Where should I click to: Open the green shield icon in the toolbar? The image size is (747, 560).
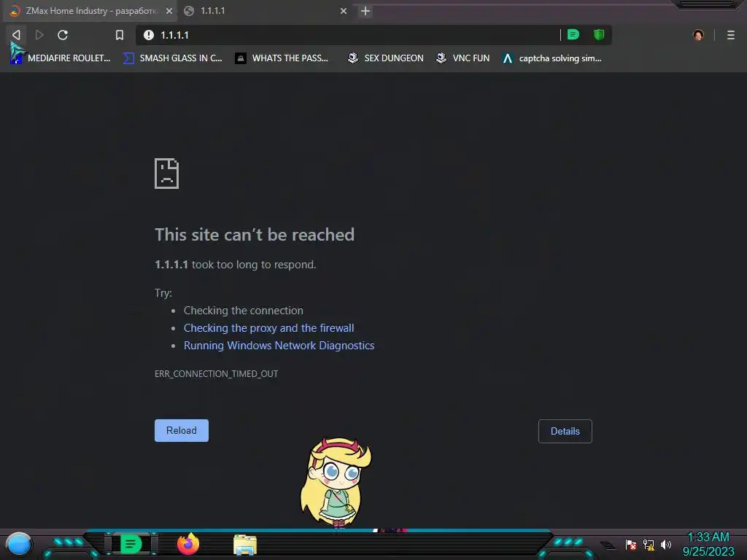coord(599,34)
